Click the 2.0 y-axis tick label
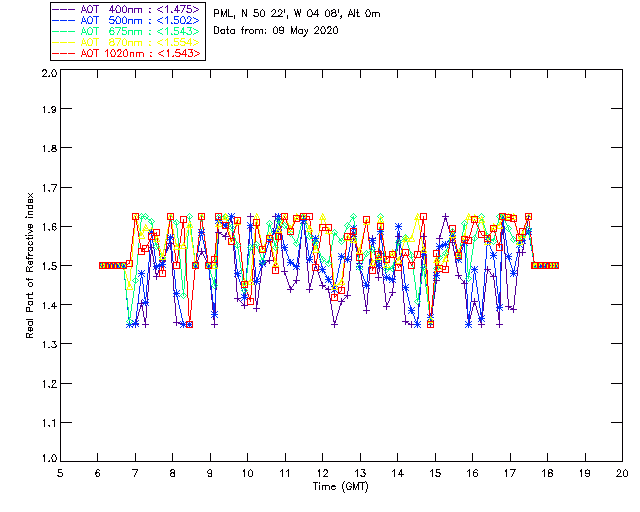The image size is (640, 512). click(x=49, y=73)
